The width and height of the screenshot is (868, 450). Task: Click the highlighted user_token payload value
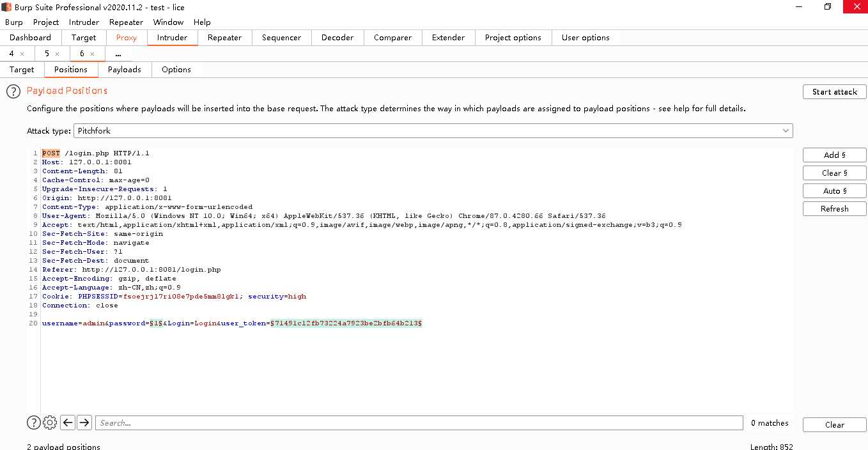(x=346, y=323)
